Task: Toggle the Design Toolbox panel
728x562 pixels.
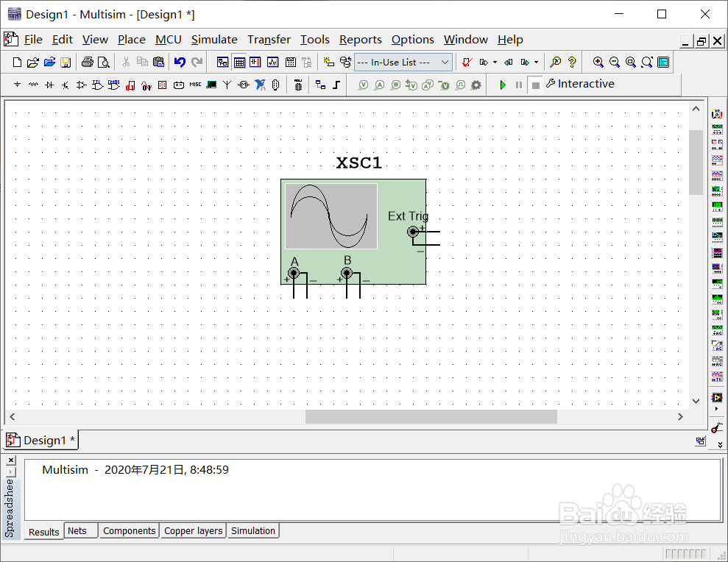Action: [x=223, y=63]
